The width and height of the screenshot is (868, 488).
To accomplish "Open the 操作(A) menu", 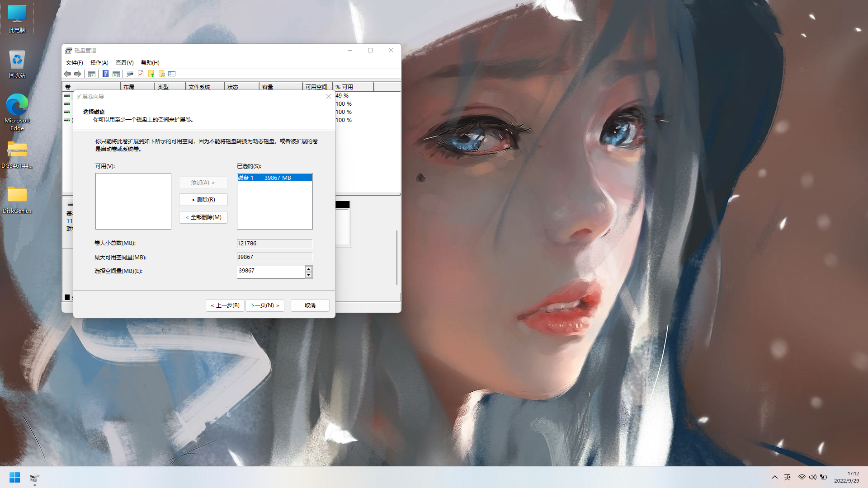I will 99,62.
